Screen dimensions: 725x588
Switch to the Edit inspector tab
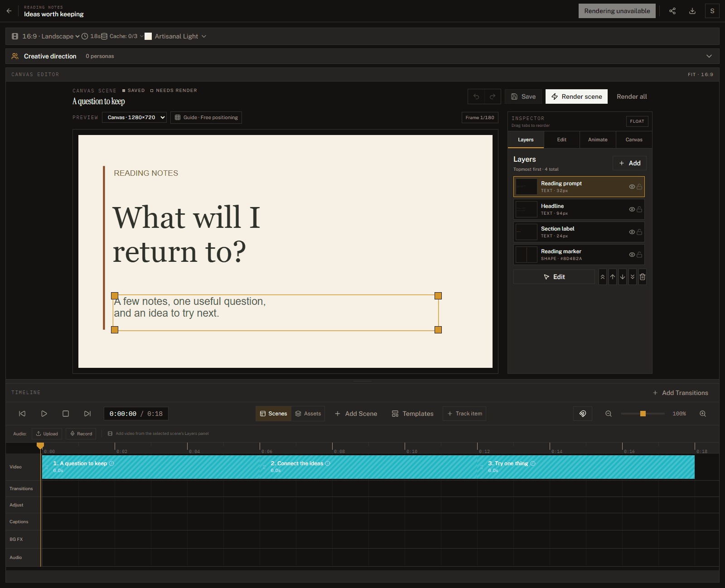click(562, 140)
